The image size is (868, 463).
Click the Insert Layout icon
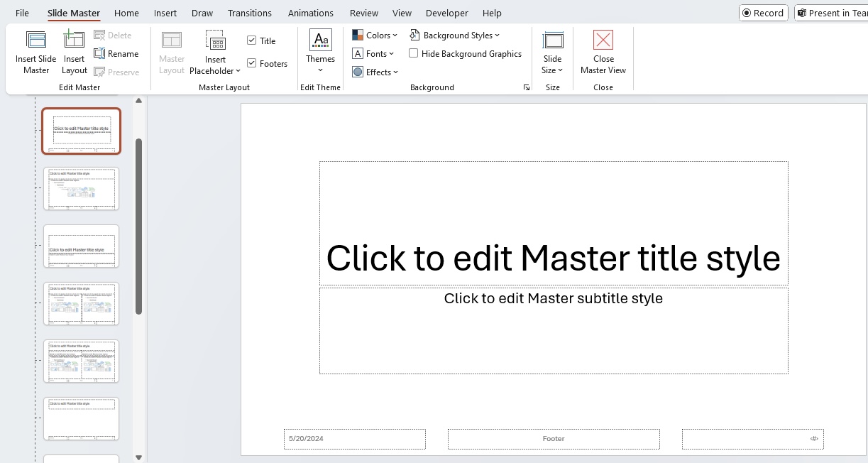coord(74,39)
